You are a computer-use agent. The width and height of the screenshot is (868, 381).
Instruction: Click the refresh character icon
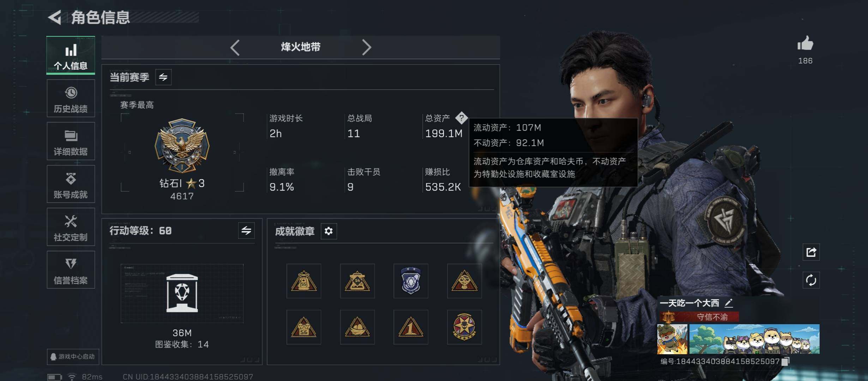point(811,280)
